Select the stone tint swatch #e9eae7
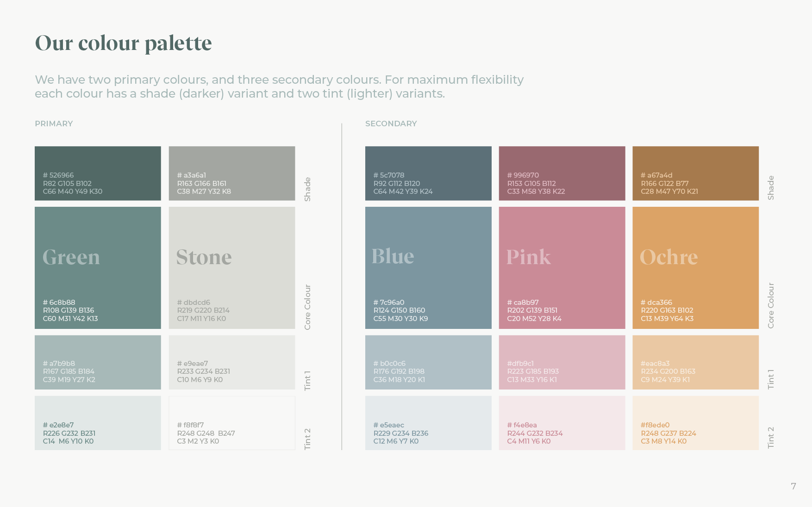 click(231, 362)
